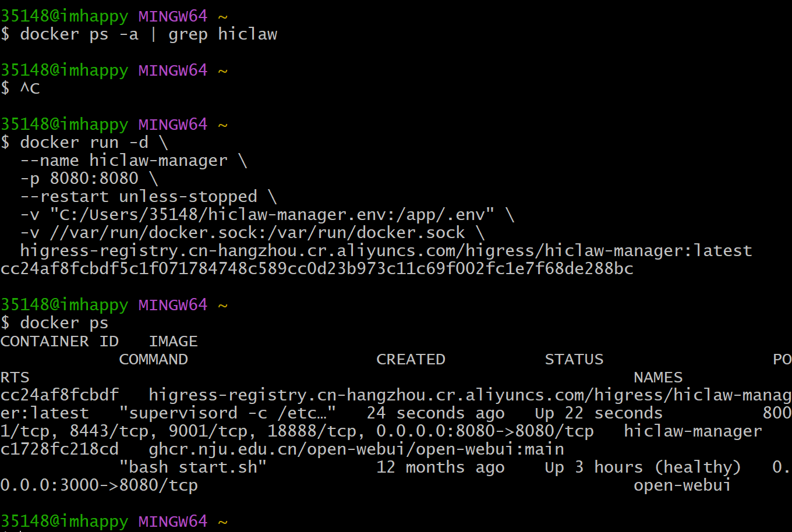792x532 pixels.
Task: Click the "bash start.sh" command value
Action: coord(193,467)
